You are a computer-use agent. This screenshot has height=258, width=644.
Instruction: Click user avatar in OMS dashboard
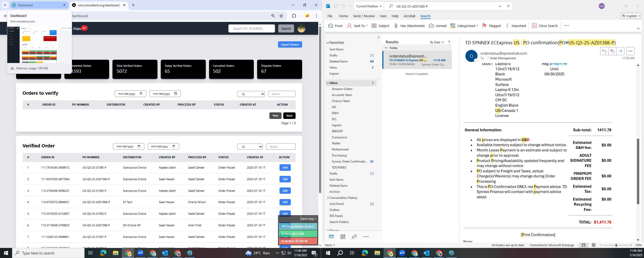[x=301, y=28]
